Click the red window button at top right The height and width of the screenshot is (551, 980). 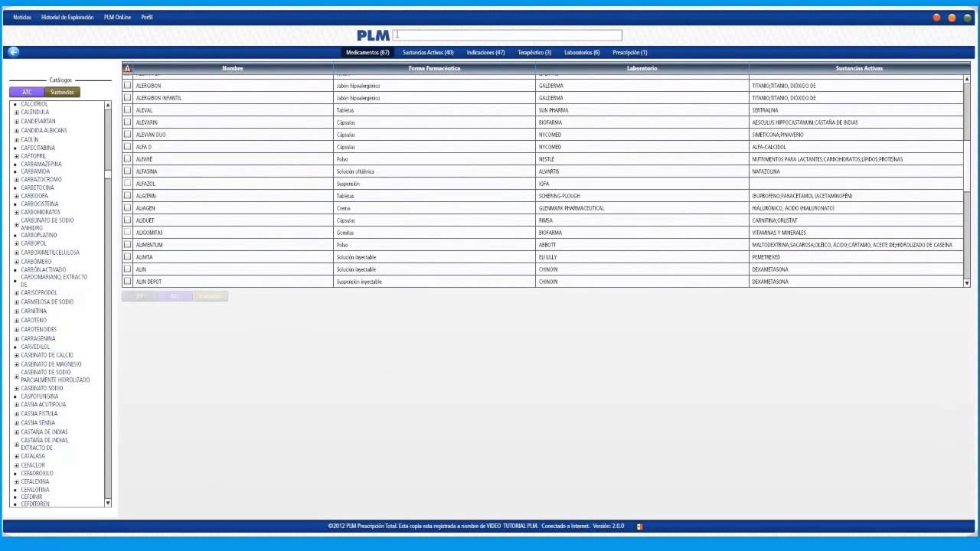[936, 17]
